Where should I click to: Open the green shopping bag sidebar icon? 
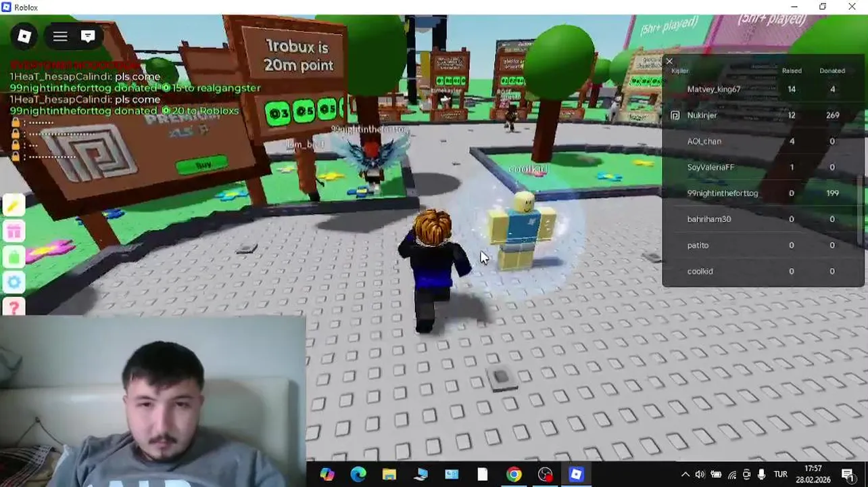(14, 257)
